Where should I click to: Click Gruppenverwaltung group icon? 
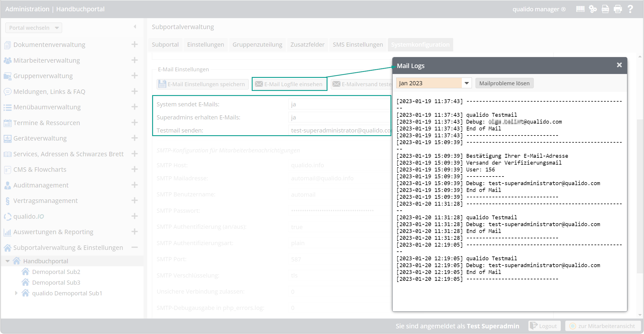point(7,76)
